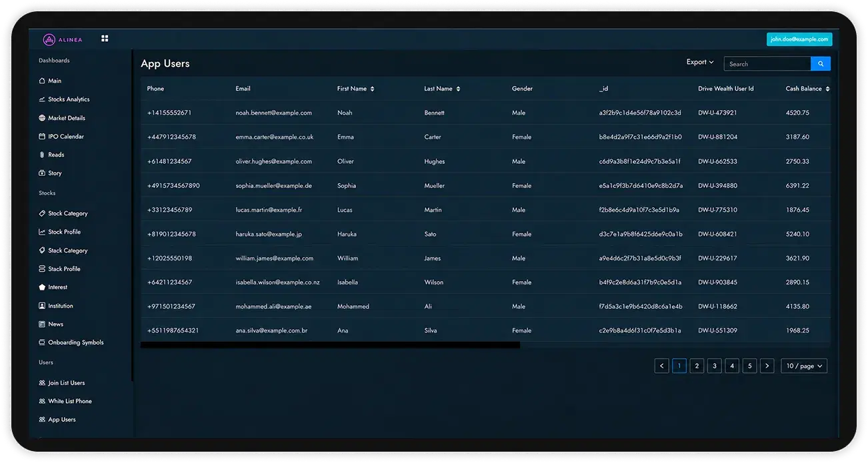868x463 pixels.
Task: Go to page 4
Action: pos(732,366)
